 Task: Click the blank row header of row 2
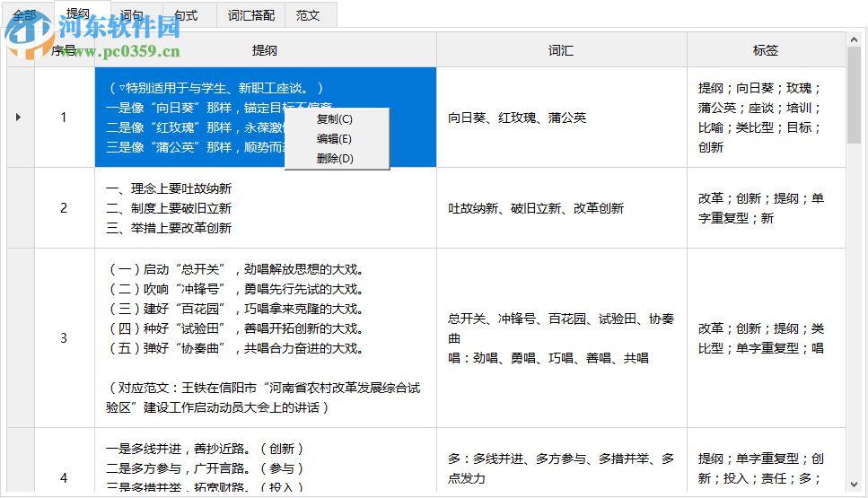(21, 208)
